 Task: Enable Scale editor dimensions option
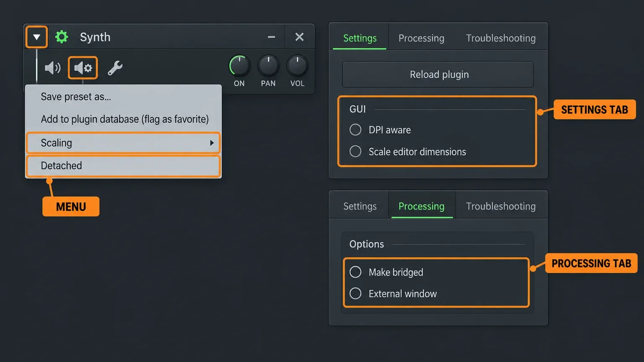tap(355, 151)
